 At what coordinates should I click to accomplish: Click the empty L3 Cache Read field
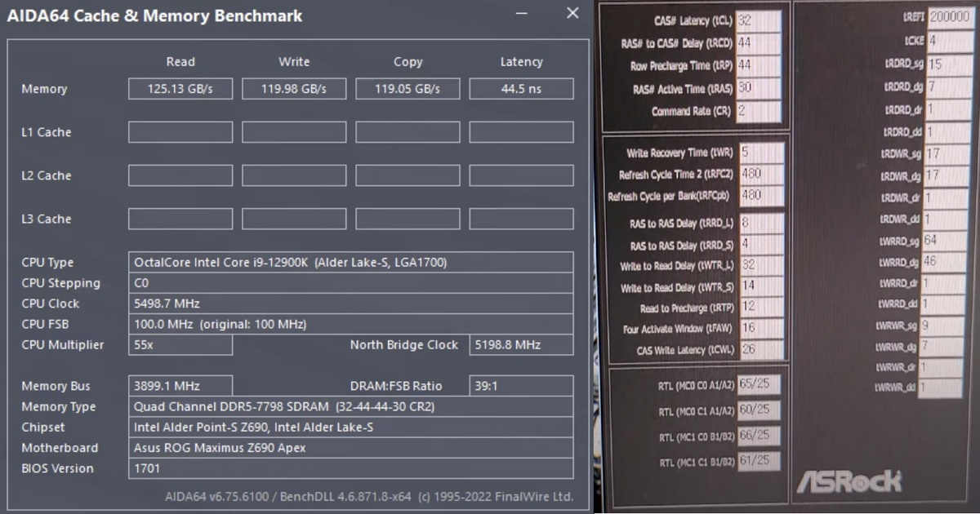(180, 219)
